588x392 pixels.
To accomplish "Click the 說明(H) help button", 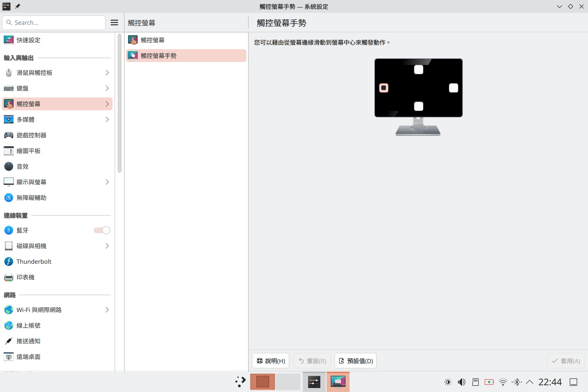I will (271, 361).
